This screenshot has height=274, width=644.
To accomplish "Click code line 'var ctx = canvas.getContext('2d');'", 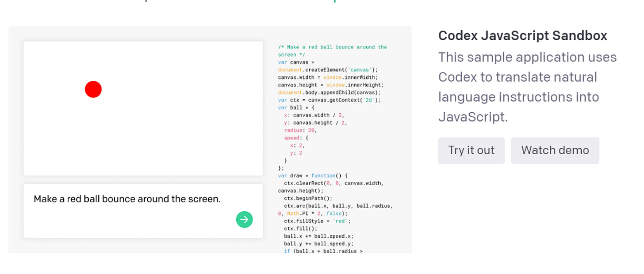I will click(330, 100).
